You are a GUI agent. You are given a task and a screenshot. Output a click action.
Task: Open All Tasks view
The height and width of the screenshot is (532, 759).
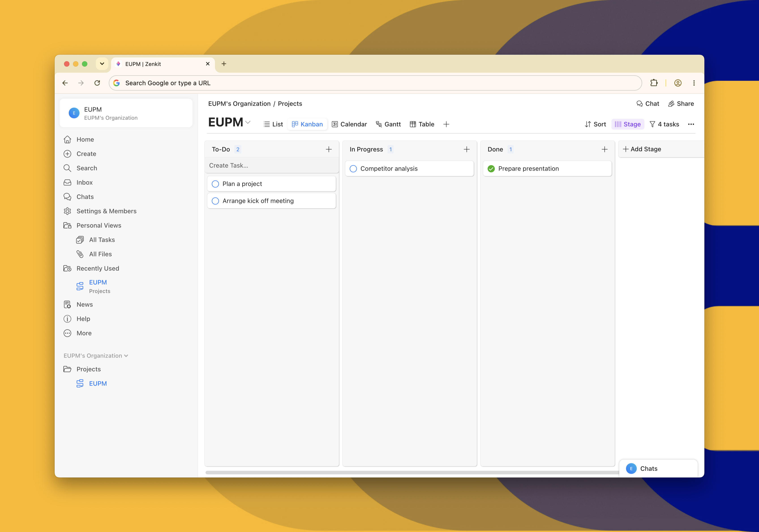coord(96,240)
